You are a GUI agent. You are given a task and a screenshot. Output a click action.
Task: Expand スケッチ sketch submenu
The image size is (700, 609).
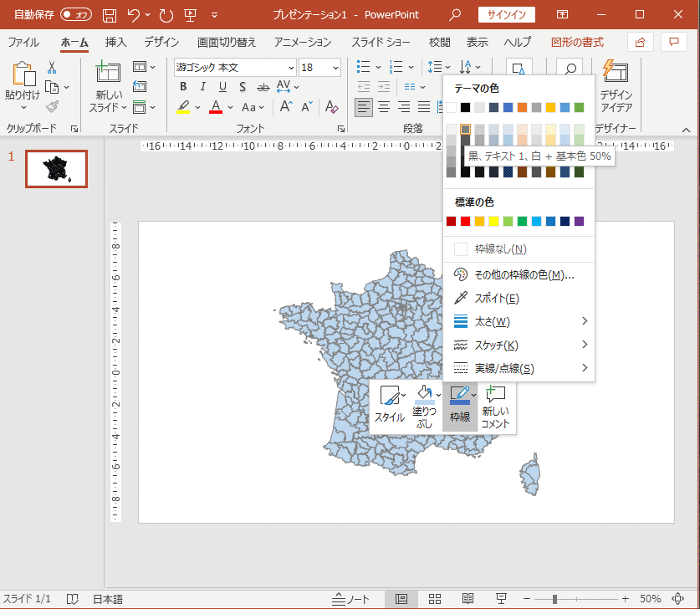tap(519, 345)
